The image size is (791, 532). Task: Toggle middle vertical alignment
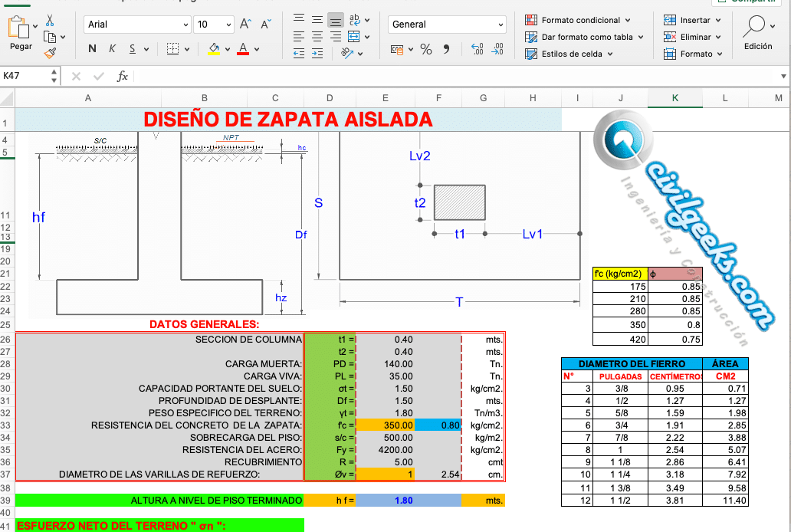317,20
